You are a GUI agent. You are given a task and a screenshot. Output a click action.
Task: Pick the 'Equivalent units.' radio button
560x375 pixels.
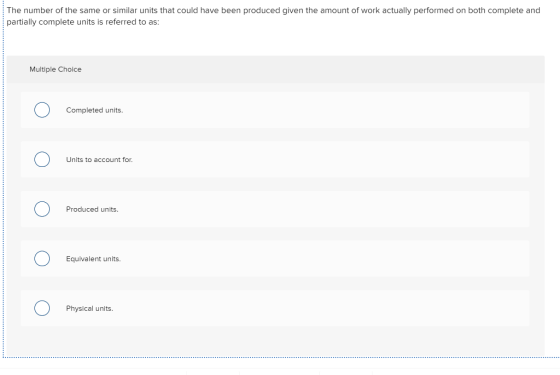point(42,259)
